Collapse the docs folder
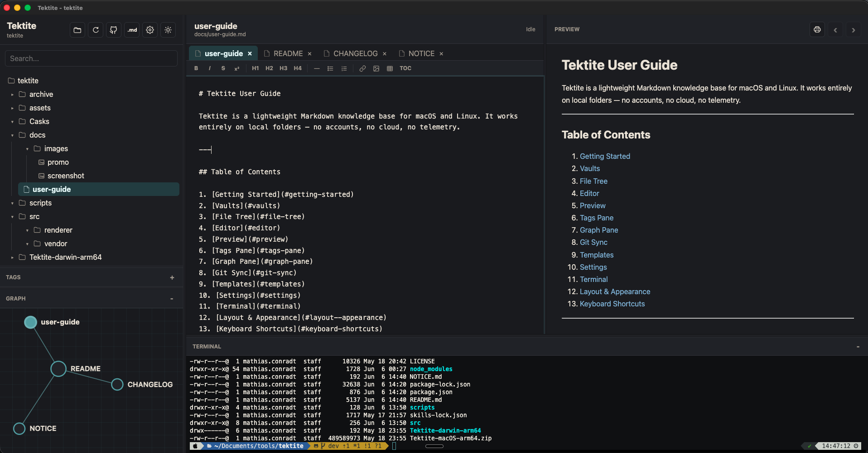Image resolution: width=868 pixels, height=453 pixels. [12, 135]
